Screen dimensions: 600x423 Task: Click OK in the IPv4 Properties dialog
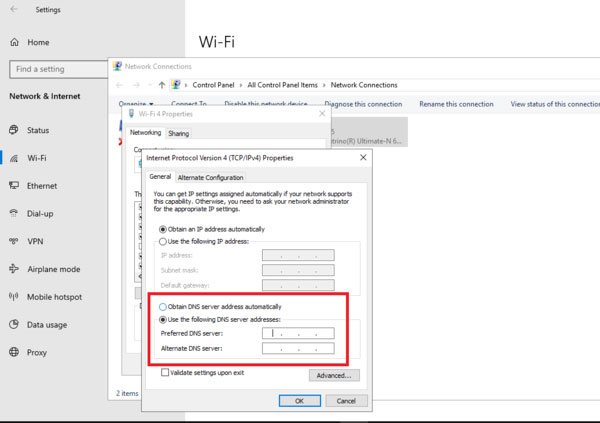click(x=299, y=400)
